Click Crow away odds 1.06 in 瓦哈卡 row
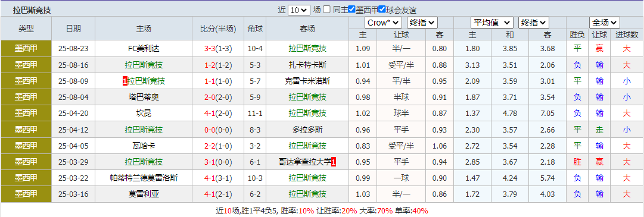The image size is (644, 217). (x=440, y=146)
